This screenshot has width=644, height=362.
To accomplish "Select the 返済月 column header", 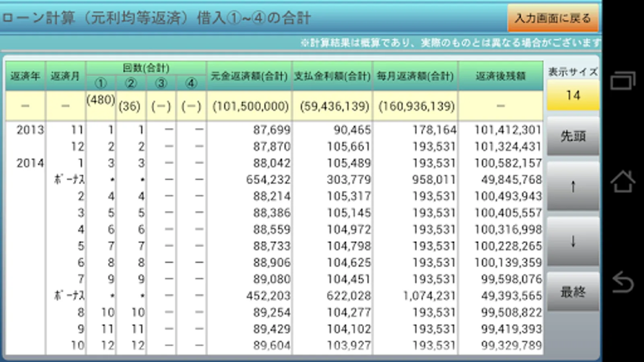I will point(65,76).
